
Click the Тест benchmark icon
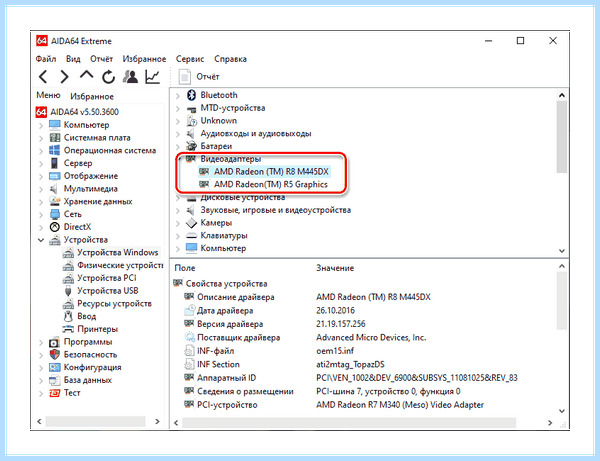pyautogui.click(x=55, y=393)
